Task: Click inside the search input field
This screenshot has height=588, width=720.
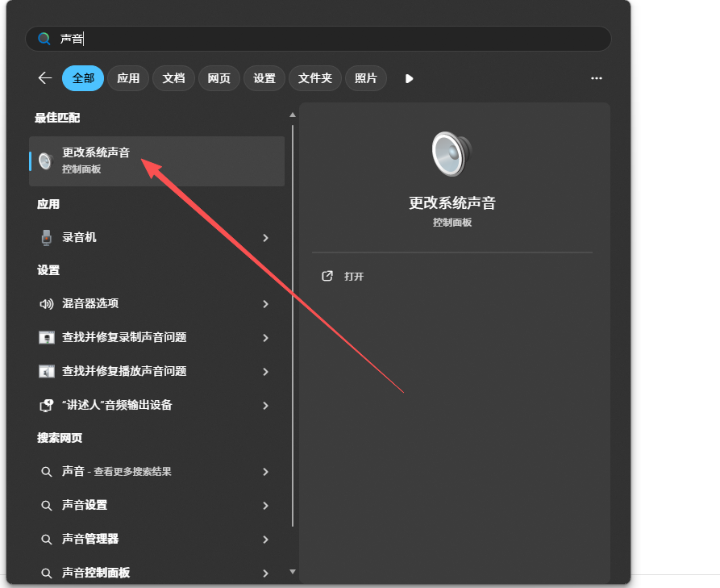Action: (x=242, y=38)
